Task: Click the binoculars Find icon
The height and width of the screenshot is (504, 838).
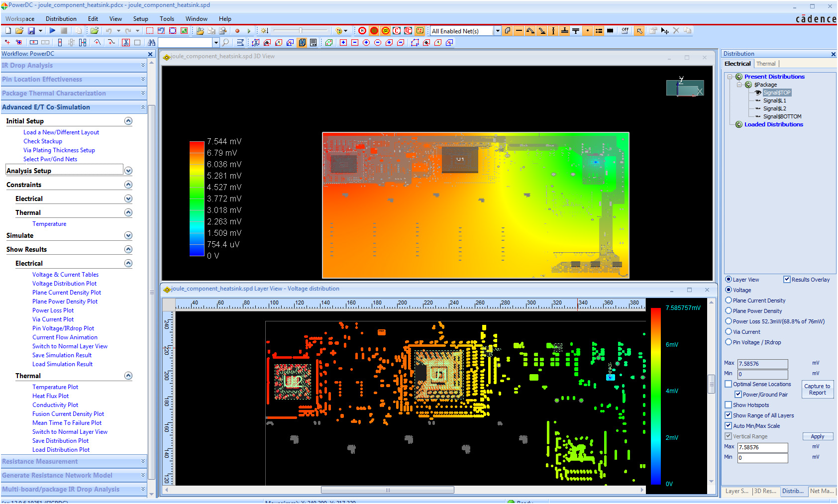Action: [x=152, y=43]
